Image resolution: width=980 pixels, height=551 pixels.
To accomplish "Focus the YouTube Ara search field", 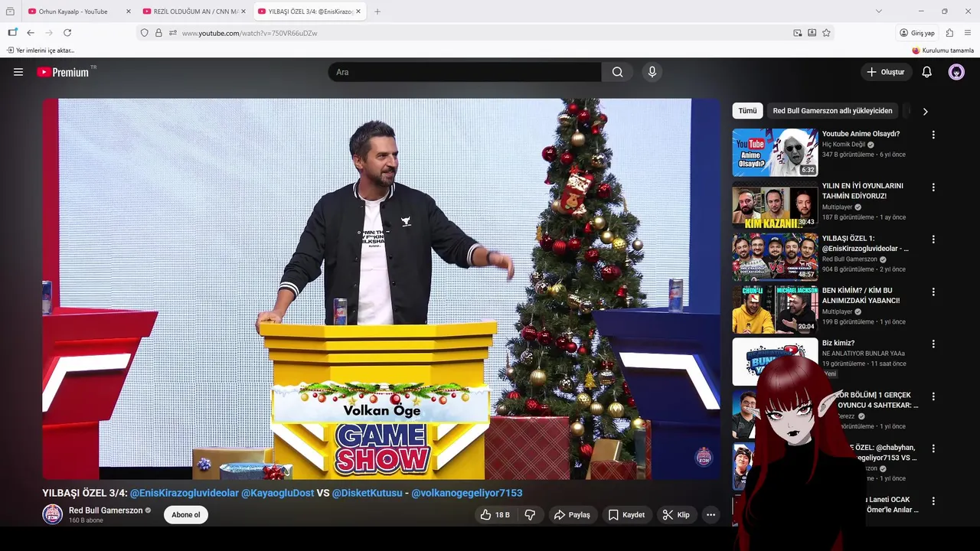I will tap(465, 72).
